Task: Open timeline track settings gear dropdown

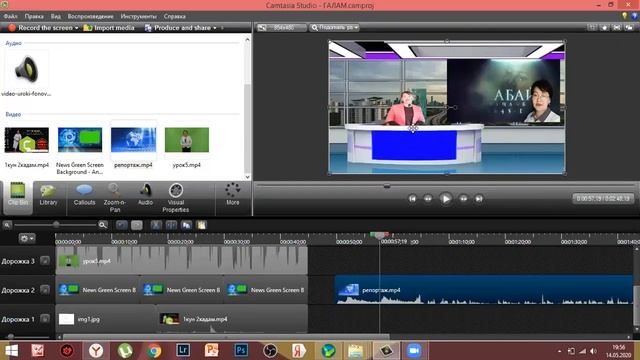Action: tap(27, 238)
